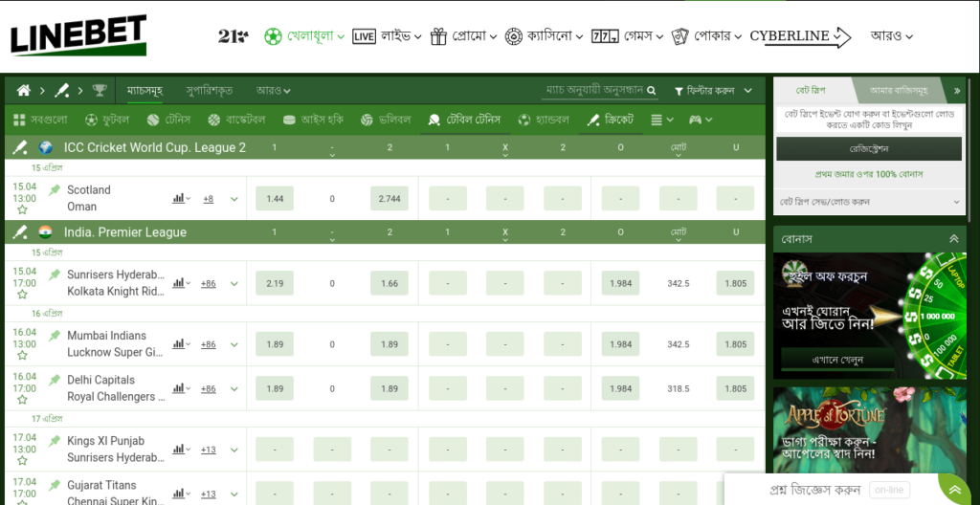Viewport: 980px width, 505px height.
Task: Switch to আমার বাজিসমূহ tab
Action: (898, 91)
